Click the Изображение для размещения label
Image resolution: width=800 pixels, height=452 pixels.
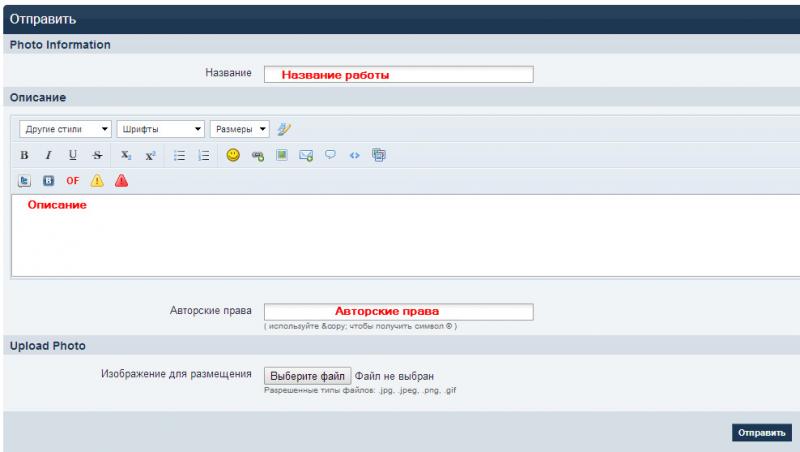click(x=176, y=374)
